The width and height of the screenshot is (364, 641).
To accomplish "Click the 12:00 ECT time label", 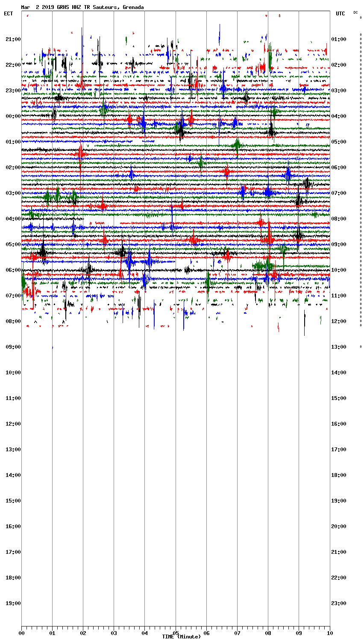I will tap(13, 424).
